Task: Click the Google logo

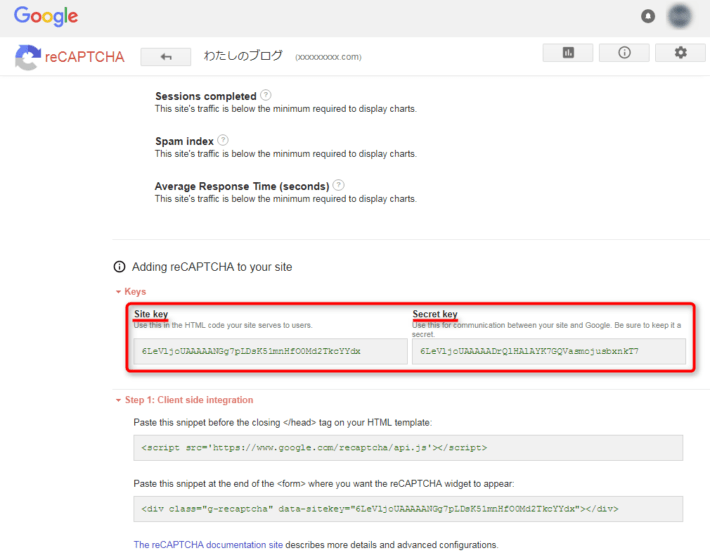Action: coord(45,17)
